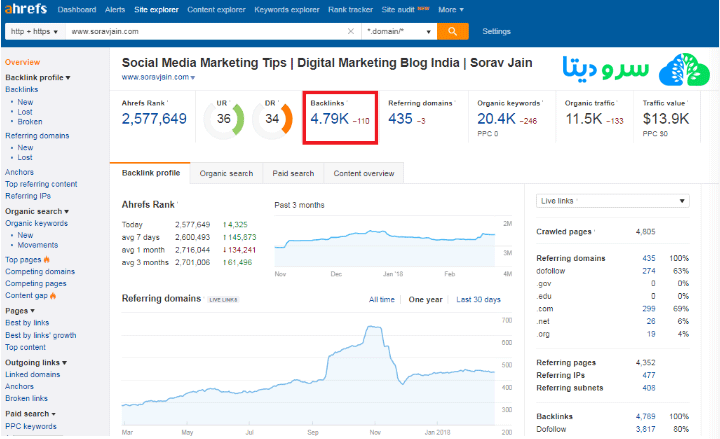Switch the chart to Last 30 days

point(478,299)
